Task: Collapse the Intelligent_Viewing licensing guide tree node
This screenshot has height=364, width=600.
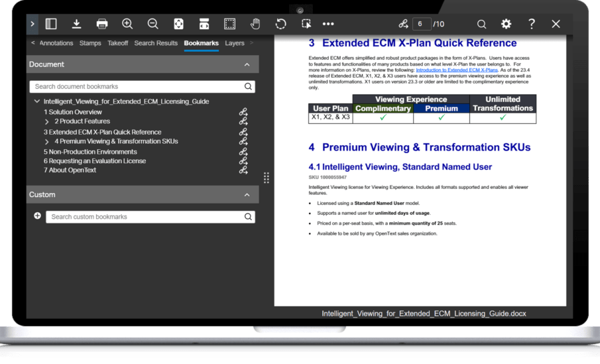Action: 36,101
